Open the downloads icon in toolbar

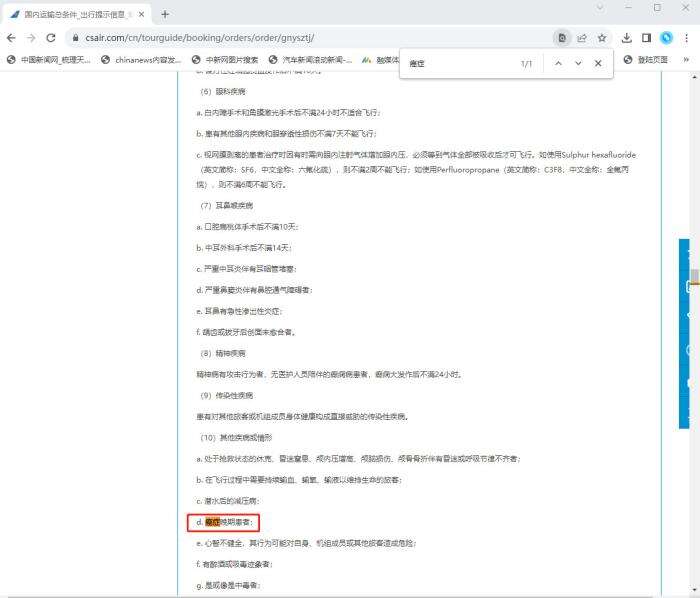(627, 38)
